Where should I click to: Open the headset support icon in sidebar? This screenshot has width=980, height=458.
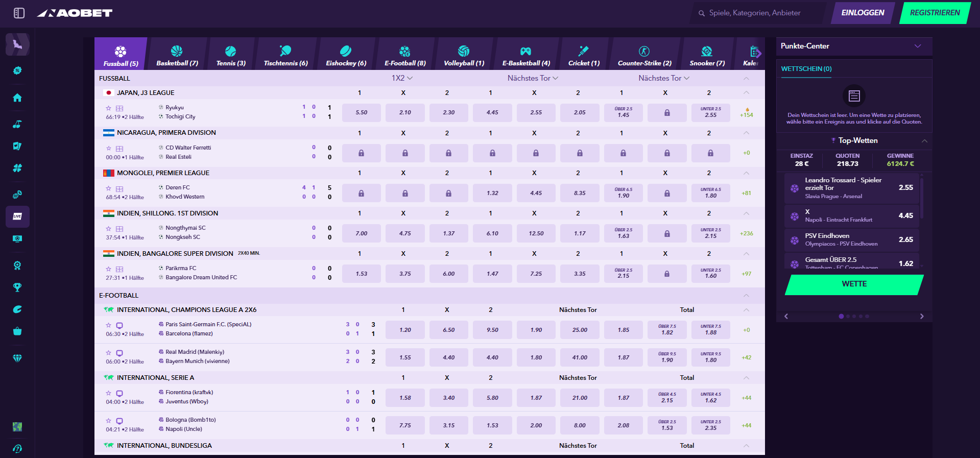pos(17,449)
